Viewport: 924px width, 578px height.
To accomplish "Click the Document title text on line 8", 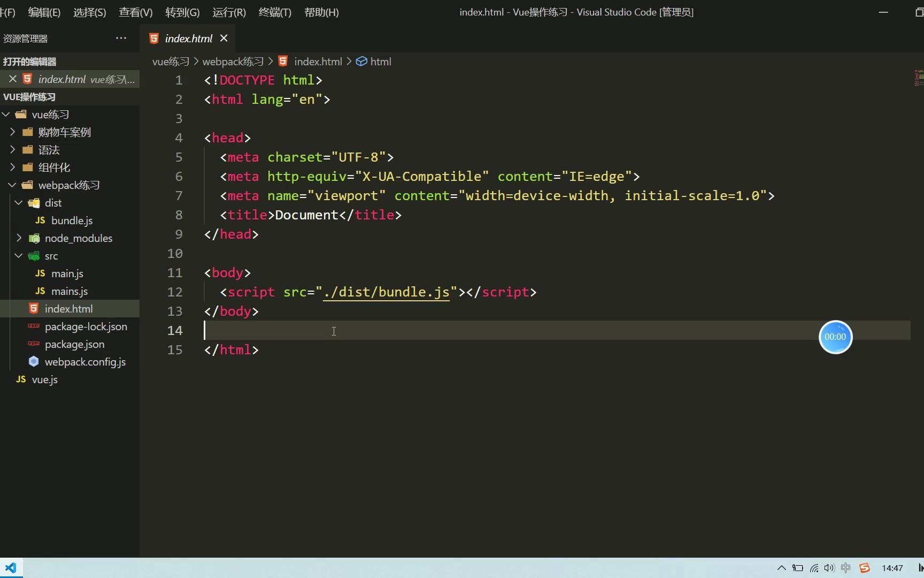I will [306, 215].
